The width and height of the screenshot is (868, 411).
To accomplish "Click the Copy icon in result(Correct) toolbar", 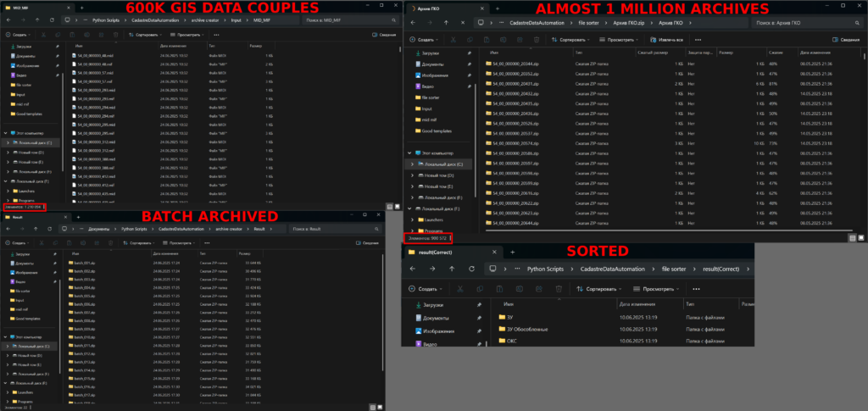I will coord(480,289).
